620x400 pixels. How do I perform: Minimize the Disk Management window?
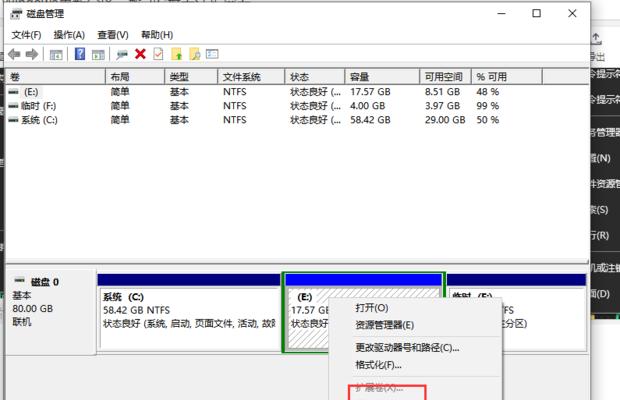click(x=502, y=14)
